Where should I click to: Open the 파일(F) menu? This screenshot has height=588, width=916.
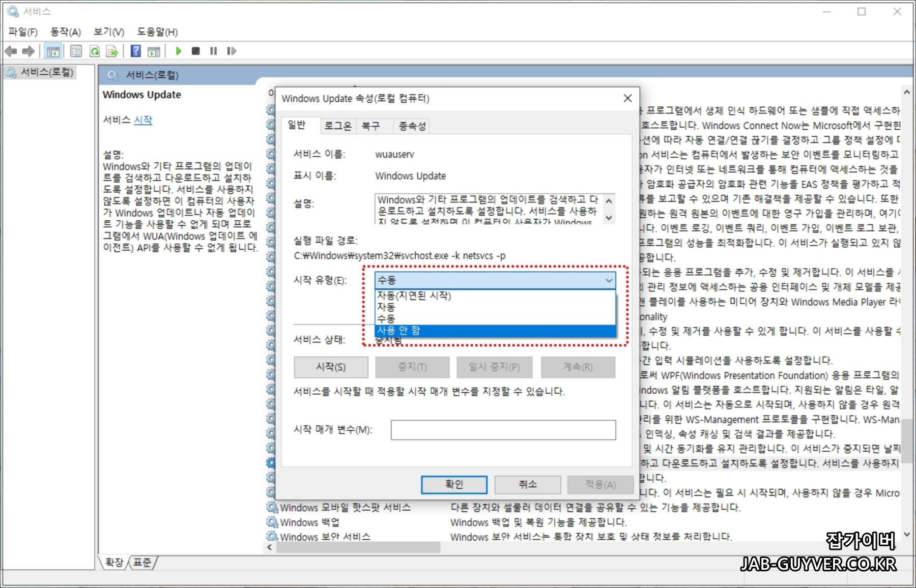point(23,32)
